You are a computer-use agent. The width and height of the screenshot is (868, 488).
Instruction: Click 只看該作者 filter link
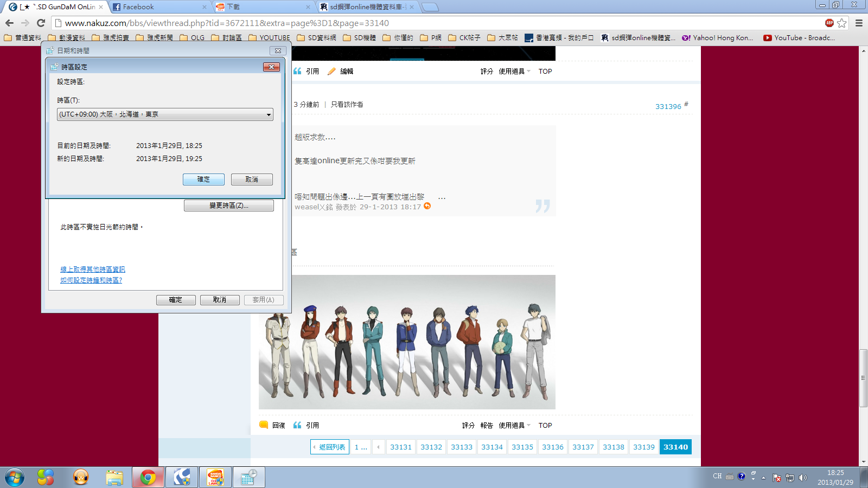pyautogui.click(x=347, y=104)
